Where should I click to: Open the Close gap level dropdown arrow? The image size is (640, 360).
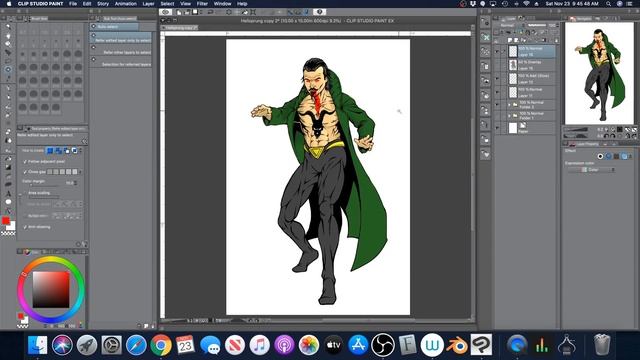(80, 172)
